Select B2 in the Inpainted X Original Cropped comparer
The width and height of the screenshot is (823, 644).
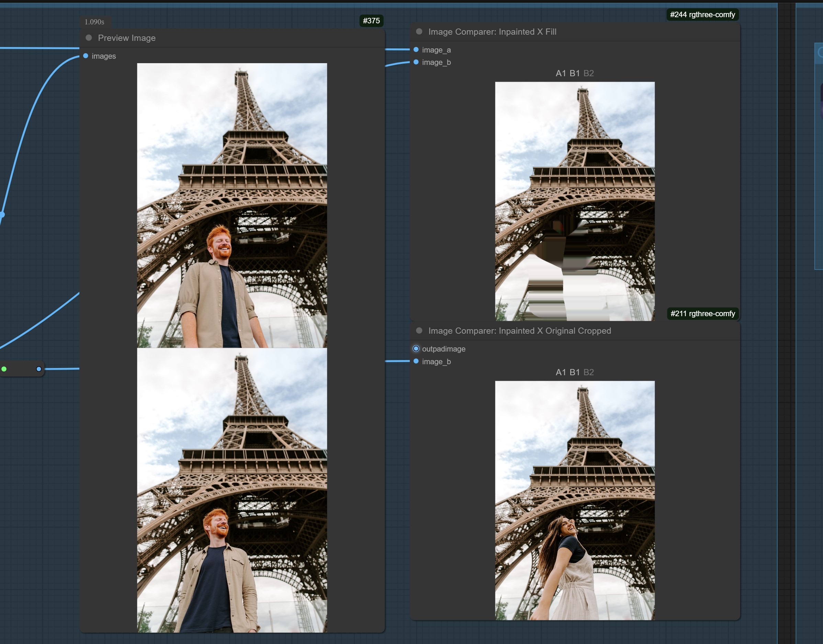click(x=588, y=372)
